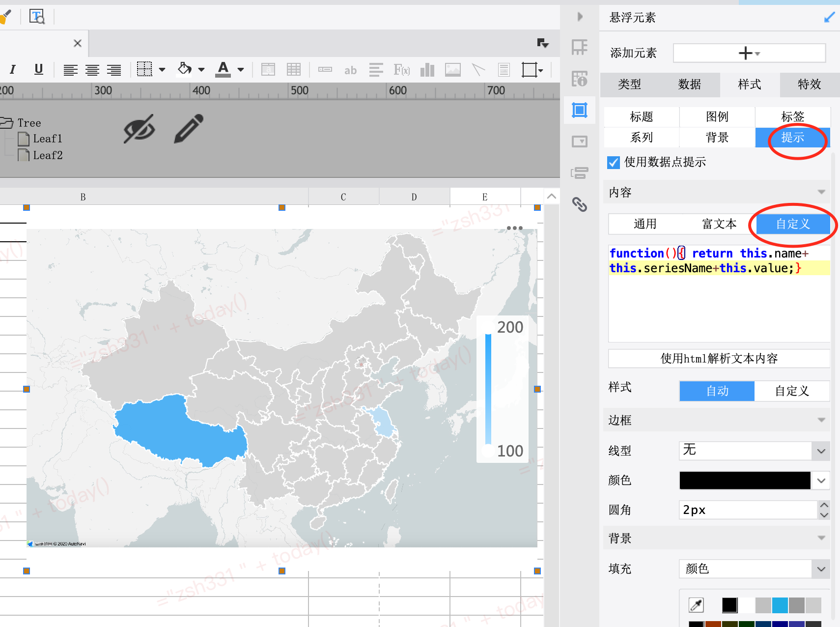
Task: Open the 标题 style section
Action: point(642,117)
